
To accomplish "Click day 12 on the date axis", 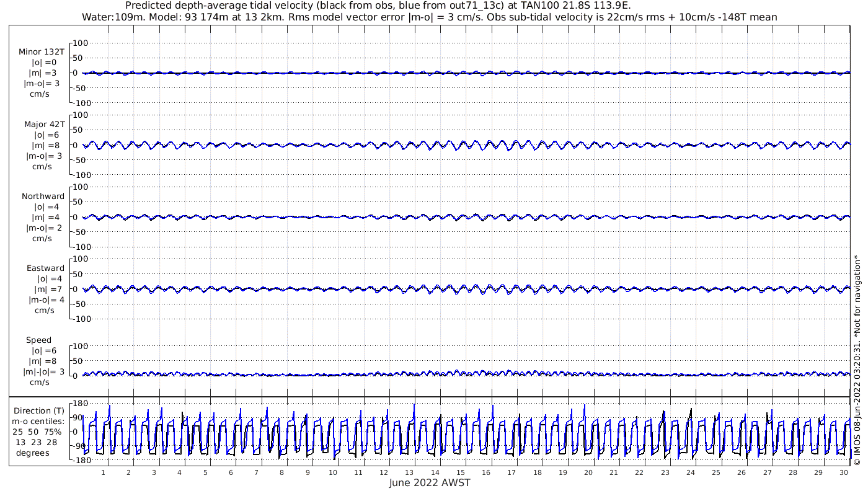I will pyautogui.click(x=384, y=472).
